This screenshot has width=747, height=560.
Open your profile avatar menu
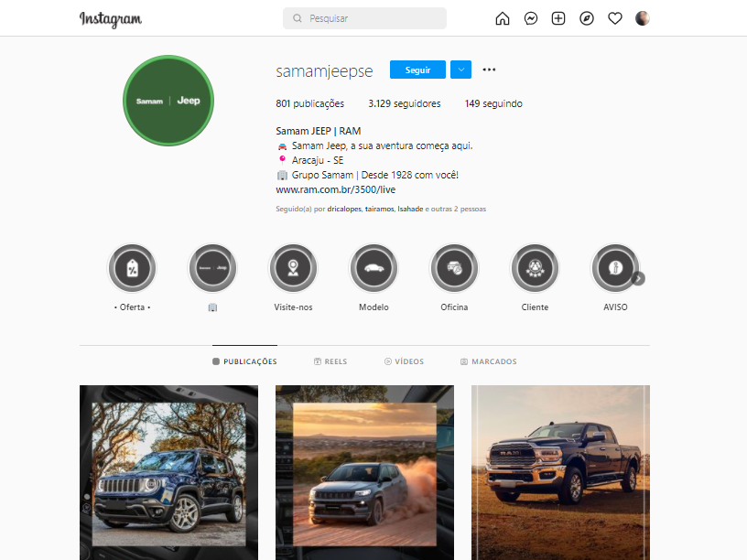click(643, 18)
